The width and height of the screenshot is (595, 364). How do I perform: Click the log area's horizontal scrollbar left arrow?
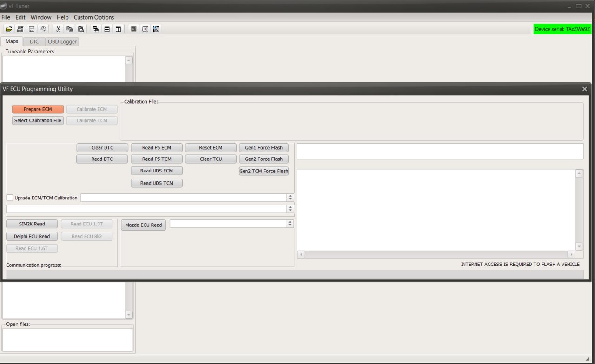point(301,255)
